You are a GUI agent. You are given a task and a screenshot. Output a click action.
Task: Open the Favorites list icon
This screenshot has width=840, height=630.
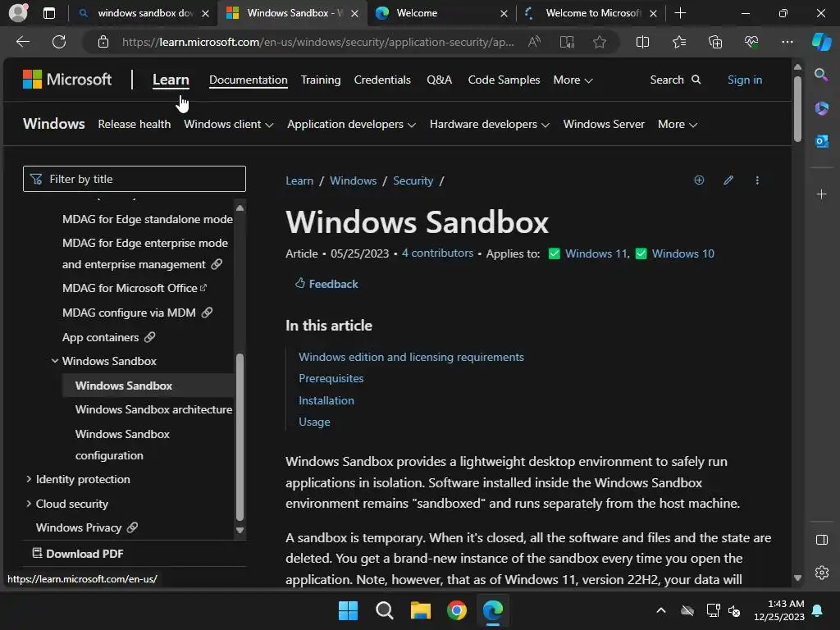678,42
